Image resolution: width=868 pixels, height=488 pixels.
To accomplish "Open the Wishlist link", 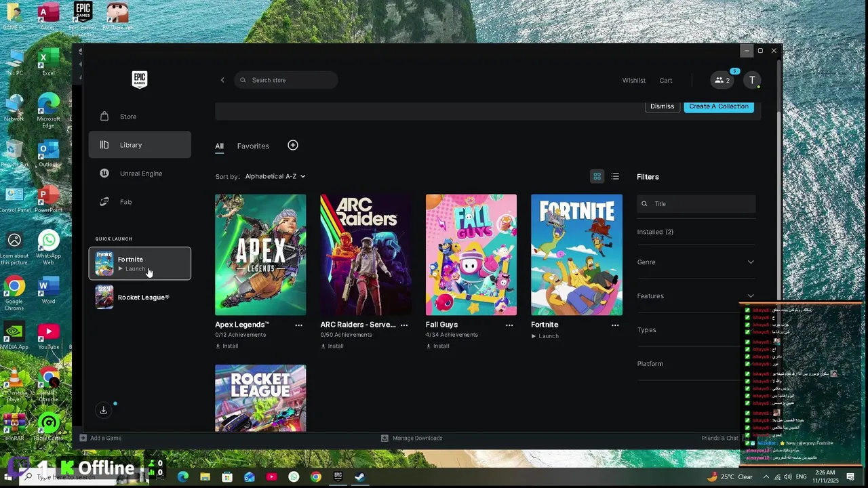I will [634, 80].
